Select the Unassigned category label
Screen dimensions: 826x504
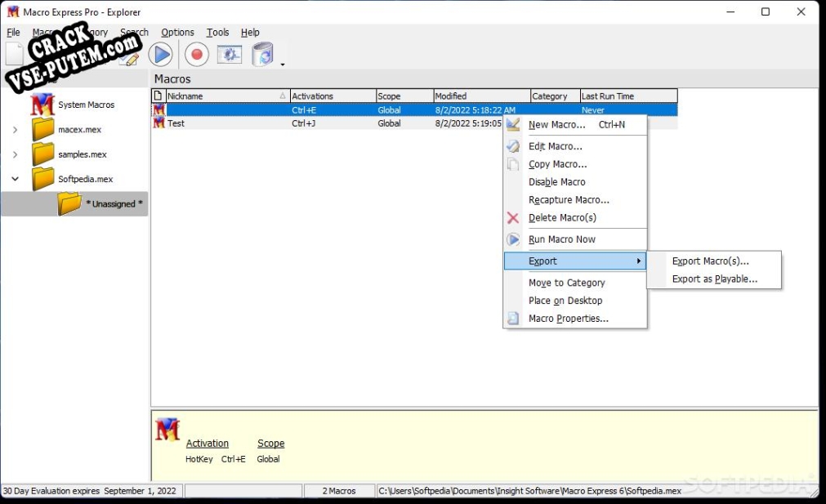[114, 204]
